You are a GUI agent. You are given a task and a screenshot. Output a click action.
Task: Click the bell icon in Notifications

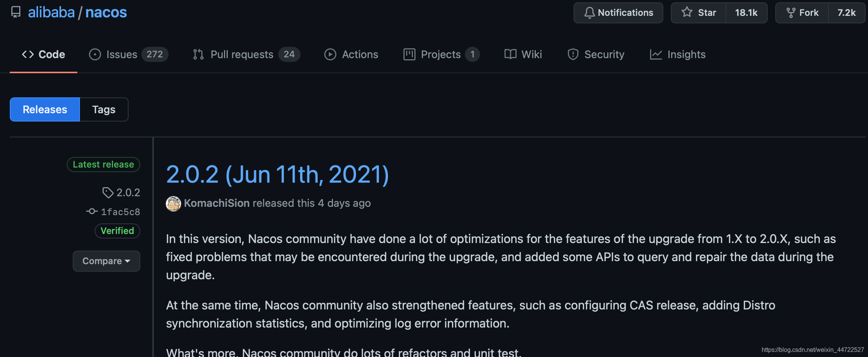(589, 13)
